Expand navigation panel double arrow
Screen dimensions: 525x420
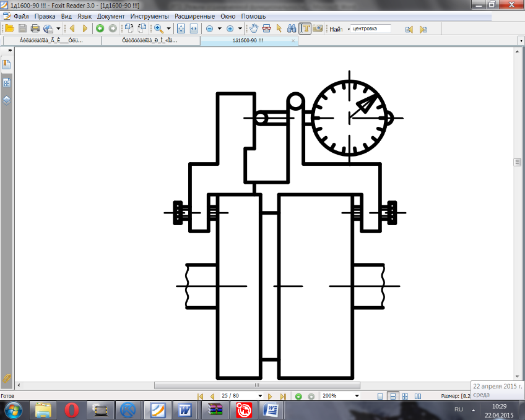tap(10, 51)
